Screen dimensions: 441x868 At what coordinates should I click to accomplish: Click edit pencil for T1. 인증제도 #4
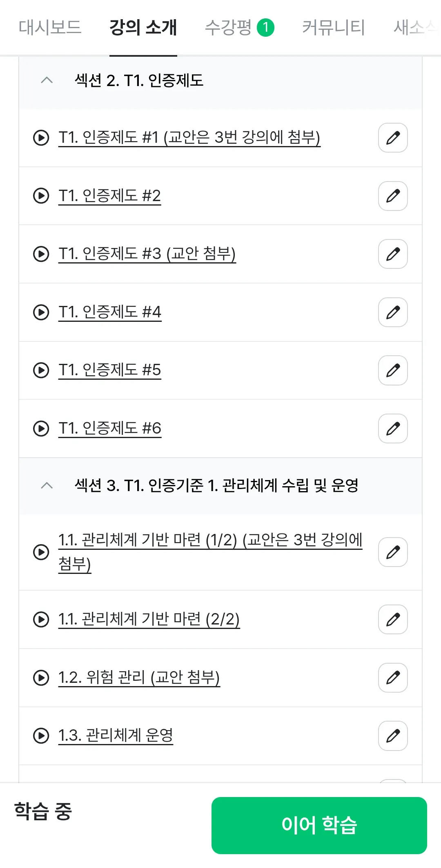coord(393,312)
